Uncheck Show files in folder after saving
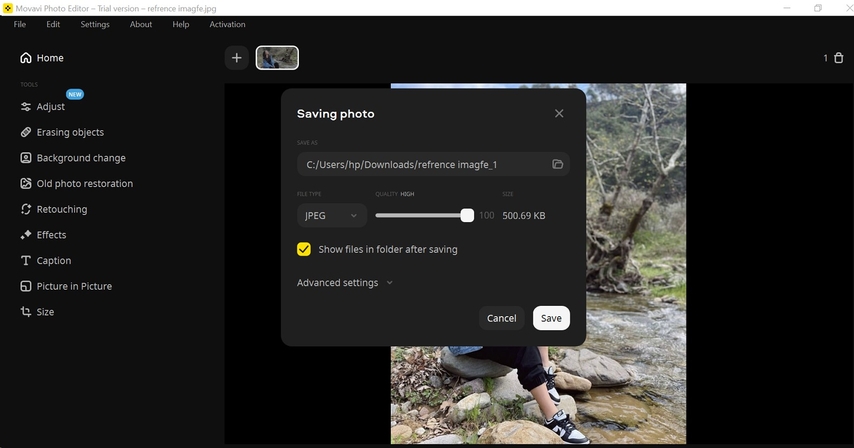The width and height of the screenshot is (854, 448). [x=304, y=249]
